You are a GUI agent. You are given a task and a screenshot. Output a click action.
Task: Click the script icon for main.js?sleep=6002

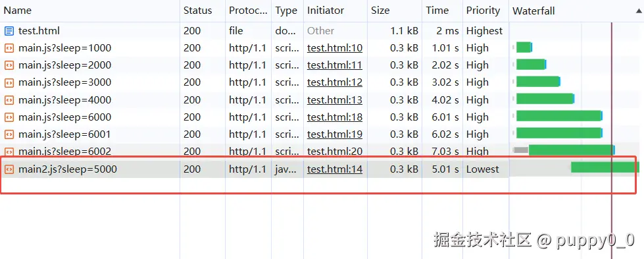[9, 152]
